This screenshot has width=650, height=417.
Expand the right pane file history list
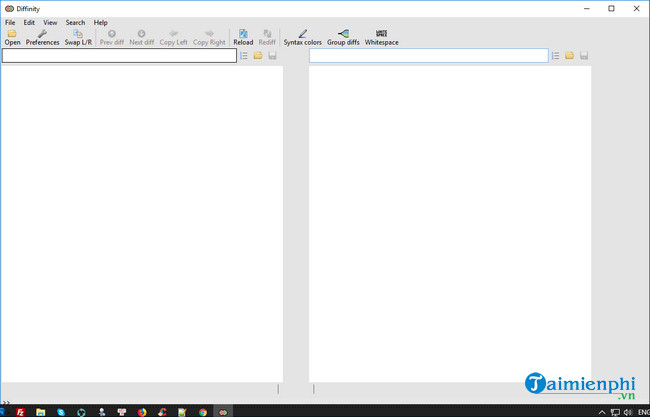pos(556,56)
